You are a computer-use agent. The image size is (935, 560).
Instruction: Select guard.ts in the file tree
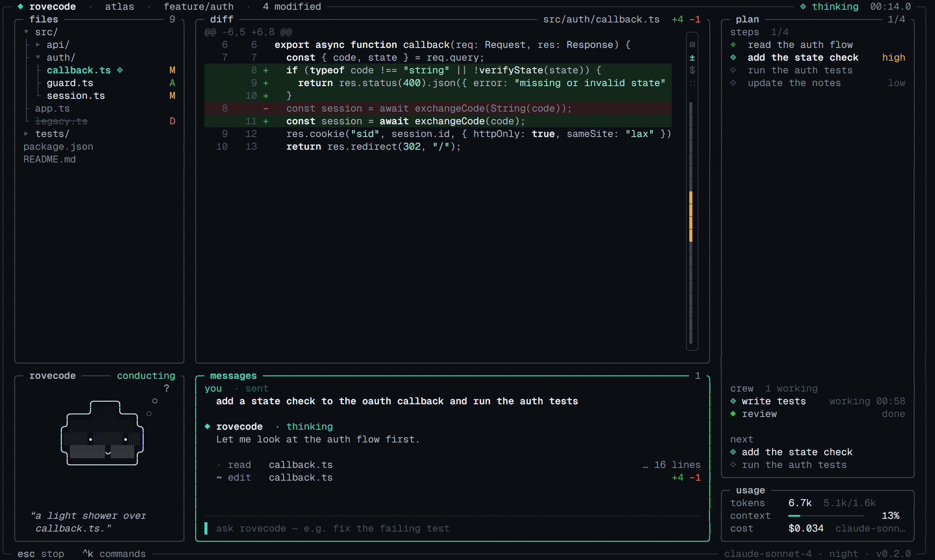70,83
